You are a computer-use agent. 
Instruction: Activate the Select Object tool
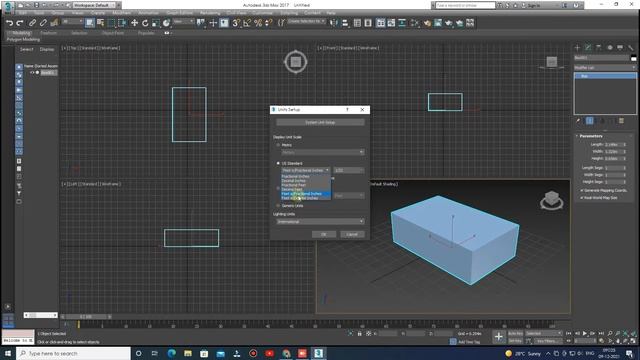tap(90, 23)
